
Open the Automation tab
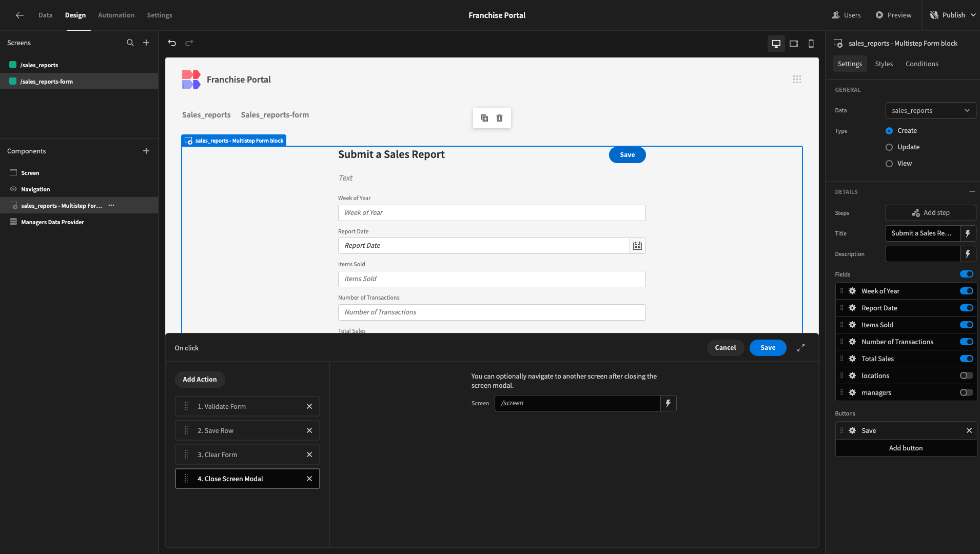116,15
